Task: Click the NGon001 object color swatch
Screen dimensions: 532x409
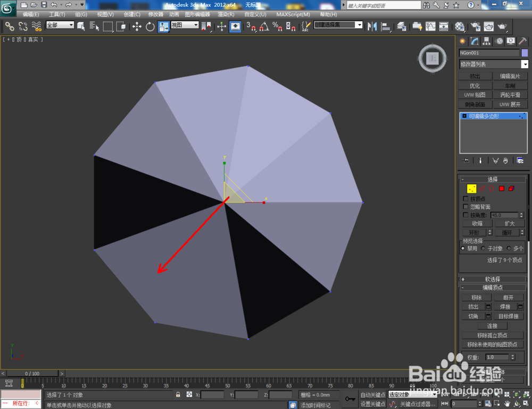Action: (x=525, y=53)
